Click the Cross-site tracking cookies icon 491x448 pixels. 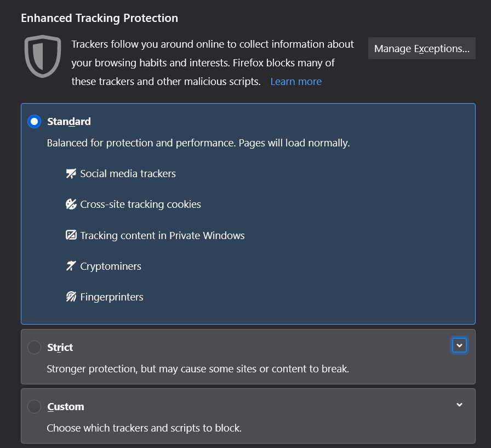point(71,205)
